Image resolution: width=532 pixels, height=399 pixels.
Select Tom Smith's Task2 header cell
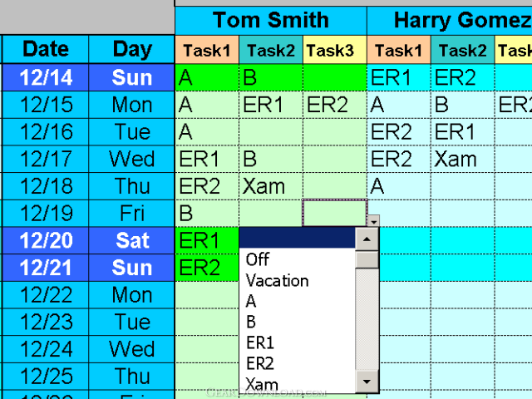(271, 50)
